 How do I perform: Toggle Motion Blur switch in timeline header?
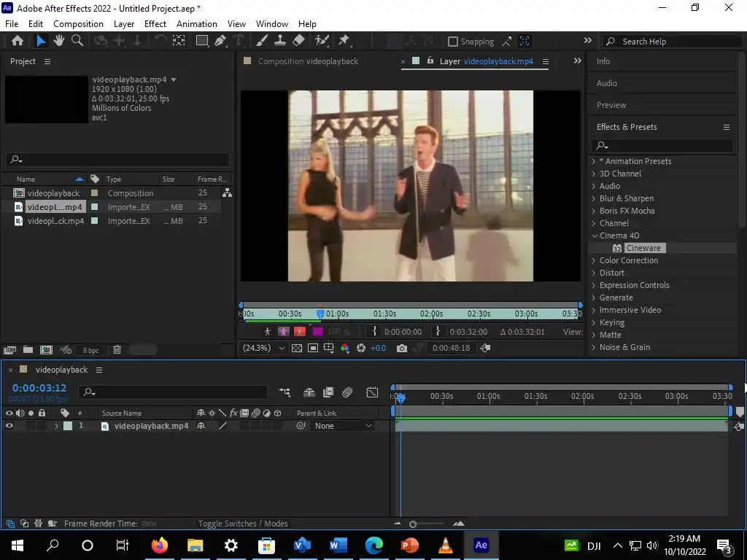(347, 392)
